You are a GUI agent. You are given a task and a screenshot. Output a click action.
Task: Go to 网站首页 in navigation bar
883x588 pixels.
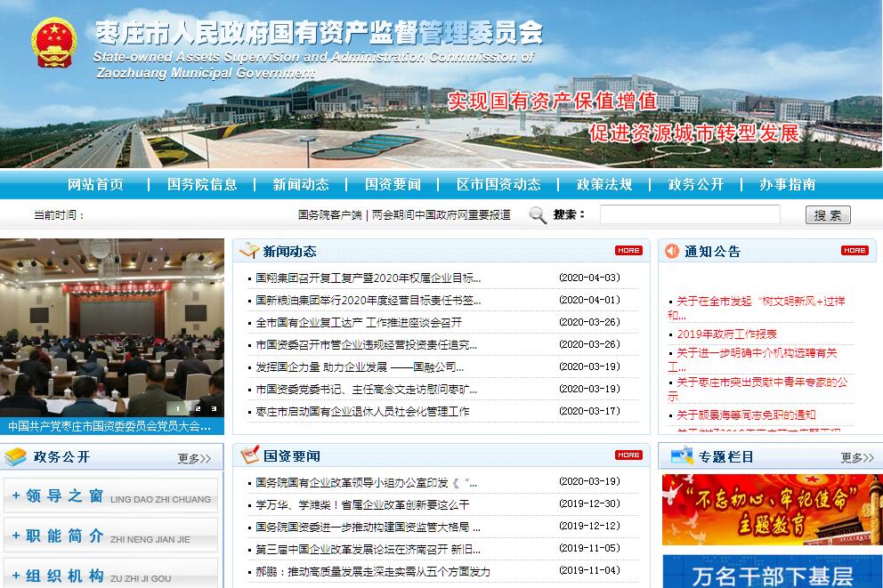(x=96, y=184)
